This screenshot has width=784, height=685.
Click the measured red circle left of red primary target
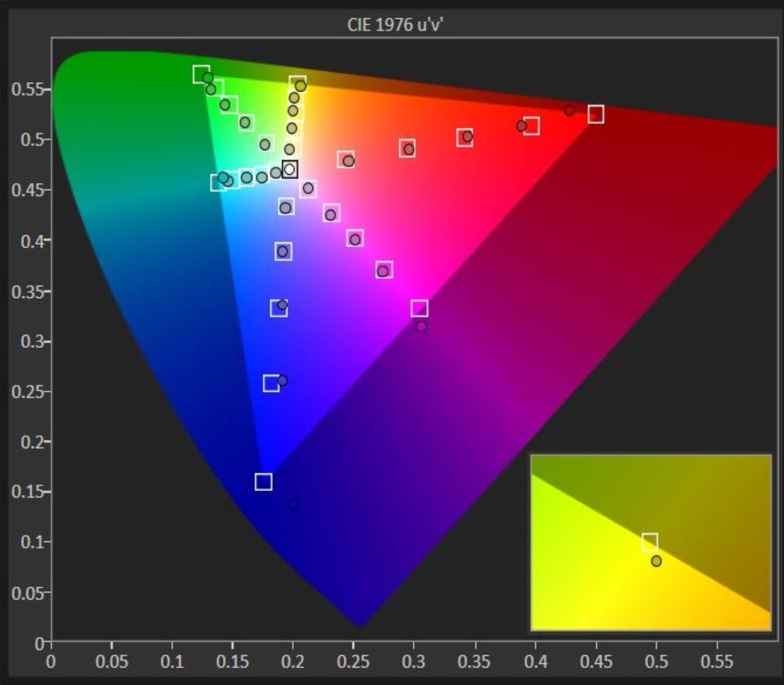tap(569, 111)
